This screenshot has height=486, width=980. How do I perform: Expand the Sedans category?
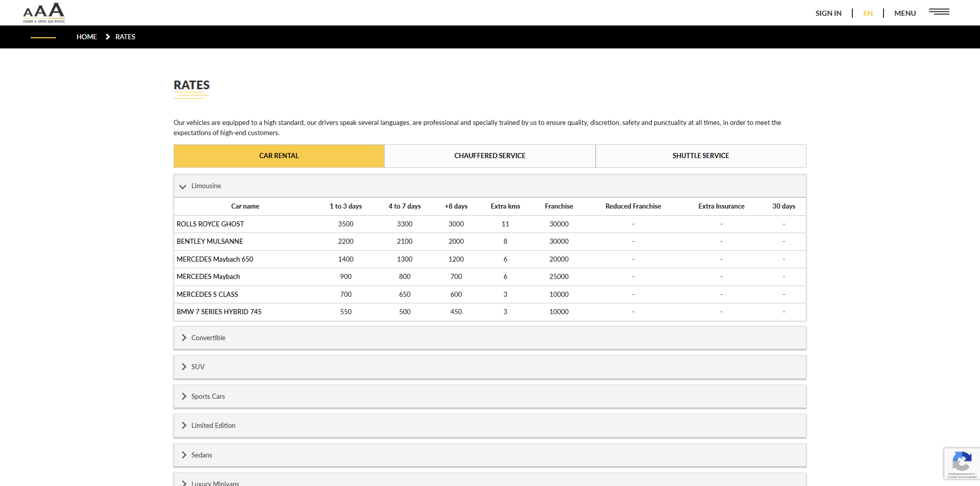[x=201, y=455]
